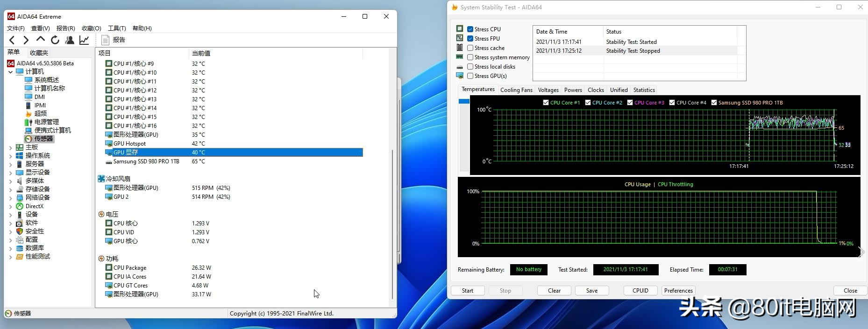Expand the 软件 tree node

[x=10, y=223]
